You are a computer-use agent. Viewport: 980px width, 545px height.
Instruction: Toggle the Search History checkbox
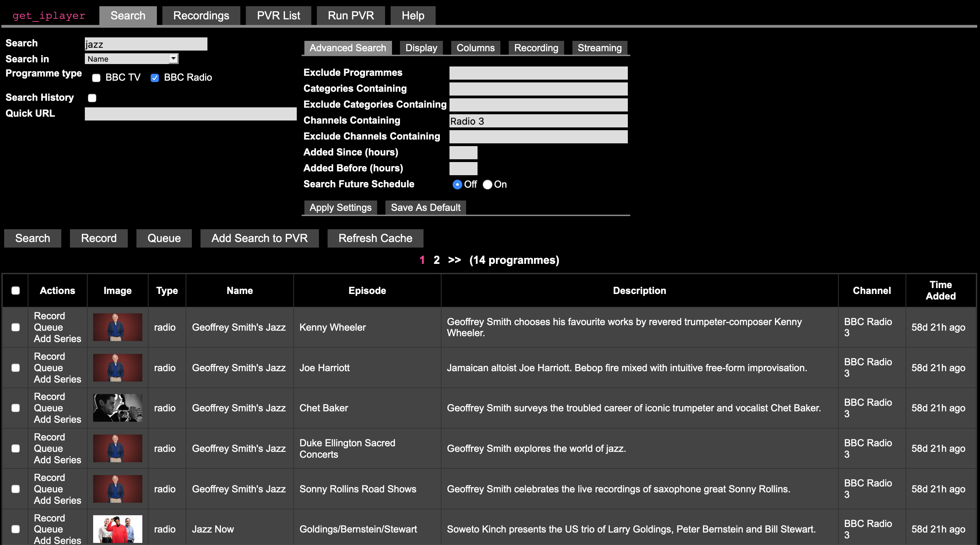click(92, 98)
